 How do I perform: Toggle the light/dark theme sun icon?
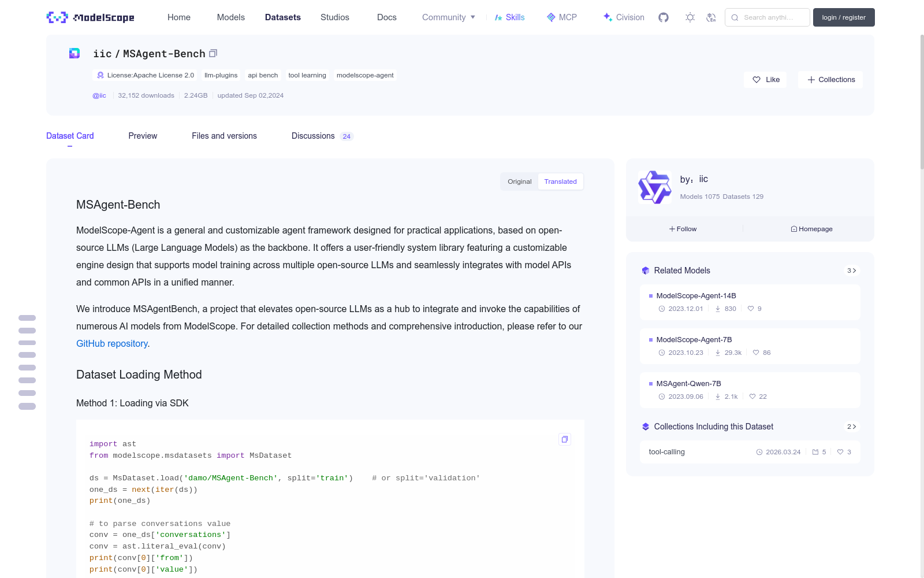690,17
